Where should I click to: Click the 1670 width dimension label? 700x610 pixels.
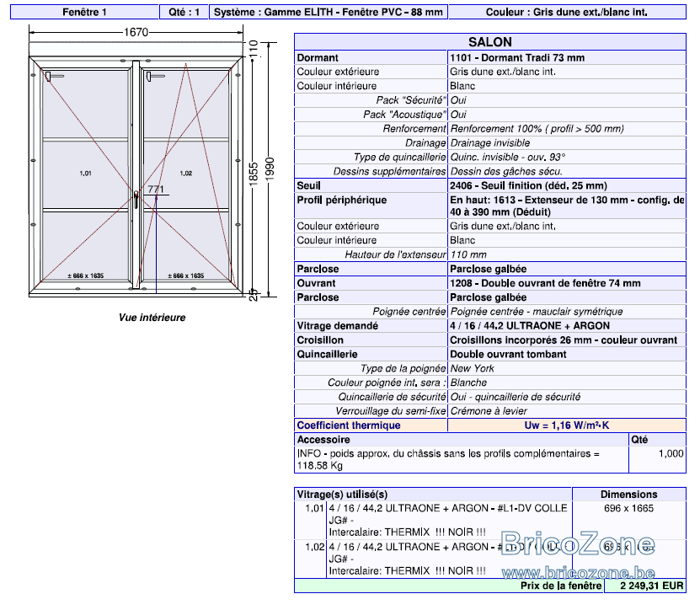(x=136, y=32)
